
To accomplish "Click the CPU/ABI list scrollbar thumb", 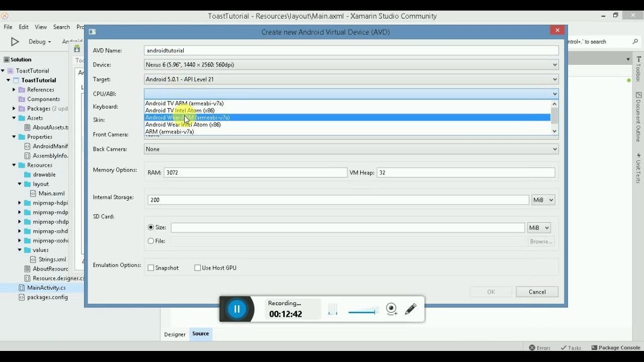I will 554,116.
